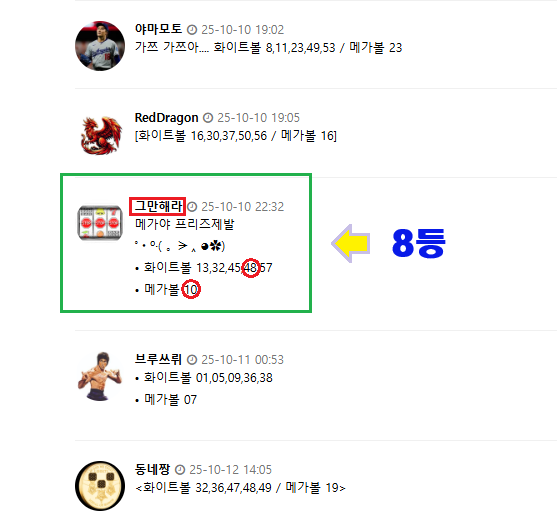
Task: Click the username 야마모토
Action: [158, 29]
